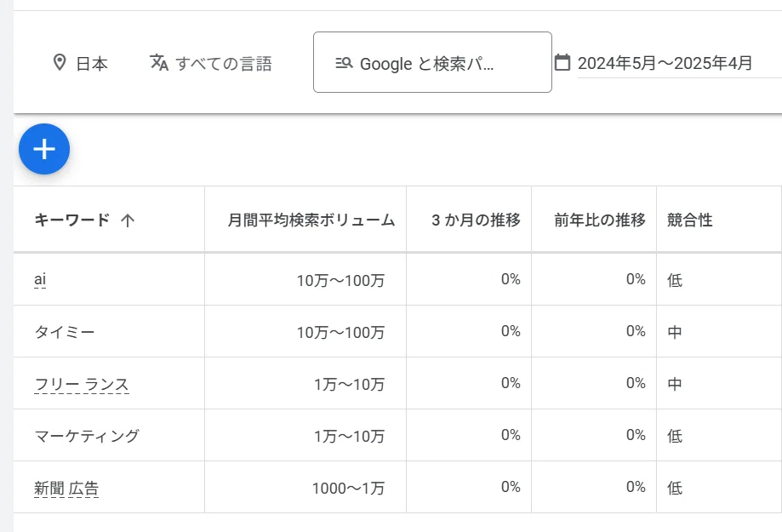Sort by 3 か月の推移 column header
This screenshot has width=782, height=532.
click(x=476, y=220)
